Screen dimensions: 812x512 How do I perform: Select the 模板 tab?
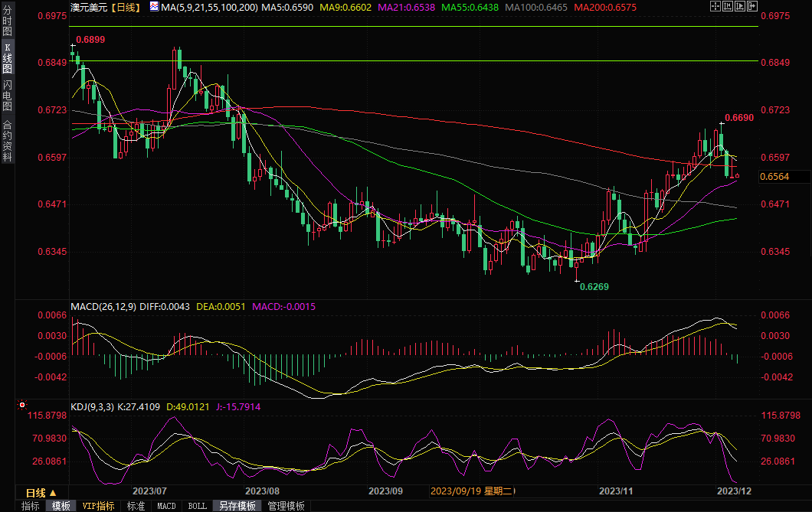(x=61, y=506)
